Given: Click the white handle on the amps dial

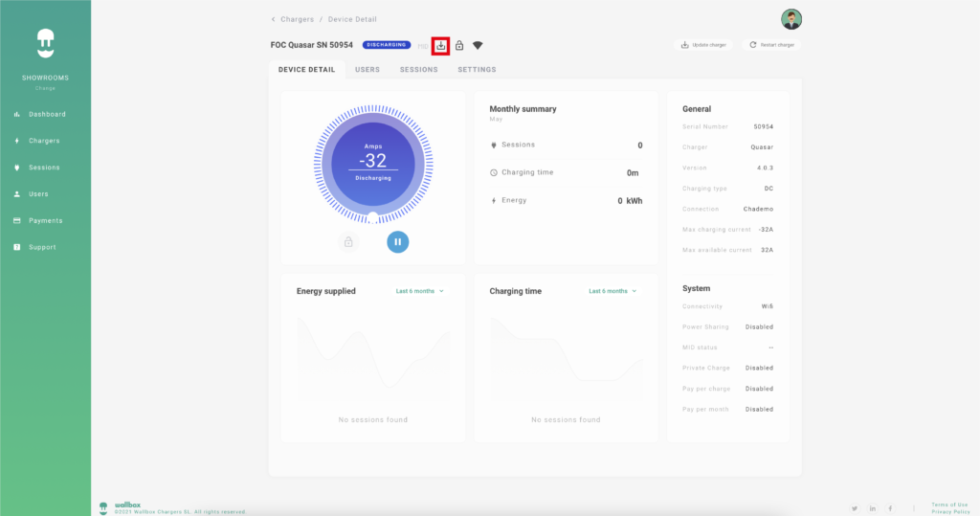Looking at the screenshot, I should pyautogui.click(x=373, y=217).
